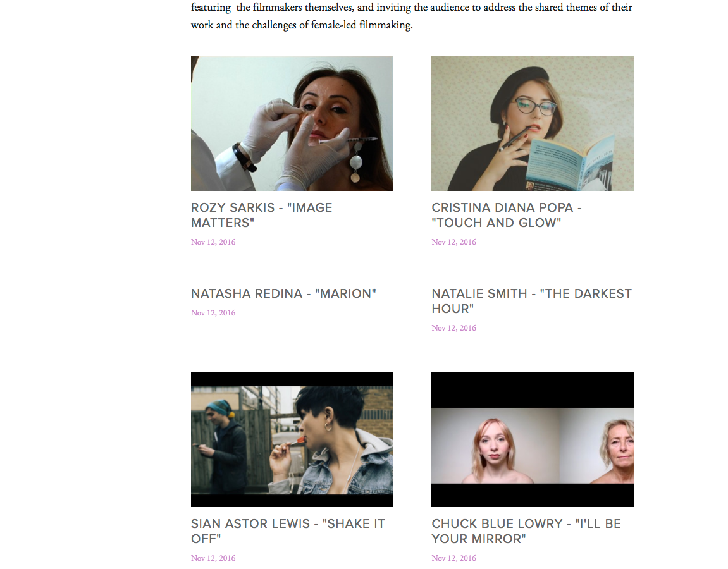Click the date under "Touch and Glow"
Viewport: 728px width, 569px height.
pos(453,242)
